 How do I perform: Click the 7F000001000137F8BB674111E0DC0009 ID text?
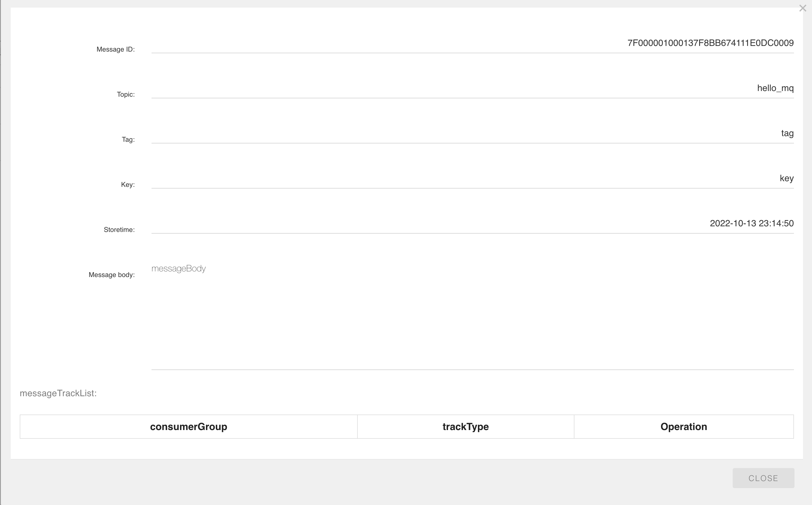coord(710,43)
